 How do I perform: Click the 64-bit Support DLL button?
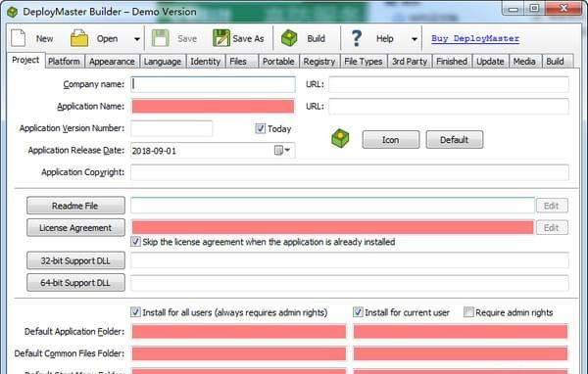tap(75, 283)
